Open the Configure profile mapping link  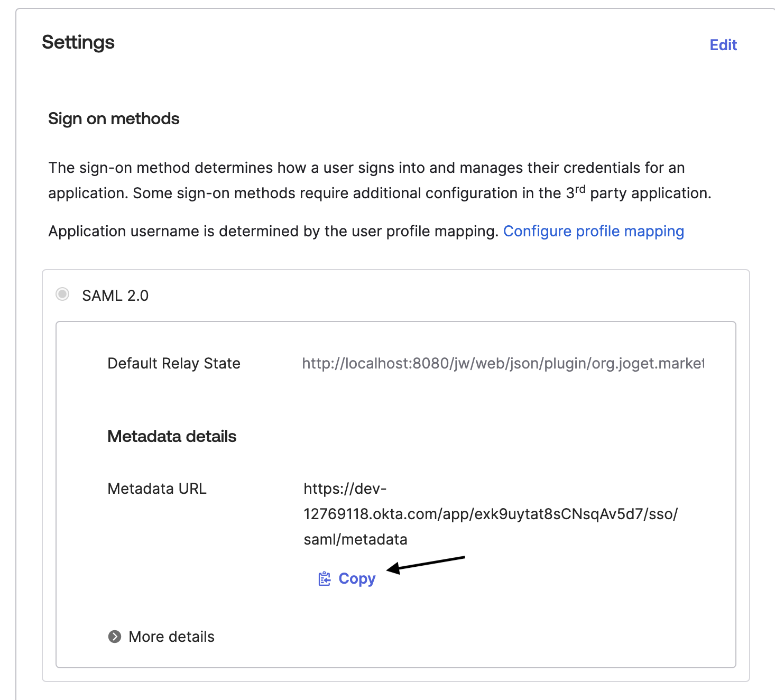tap(593, 231)
